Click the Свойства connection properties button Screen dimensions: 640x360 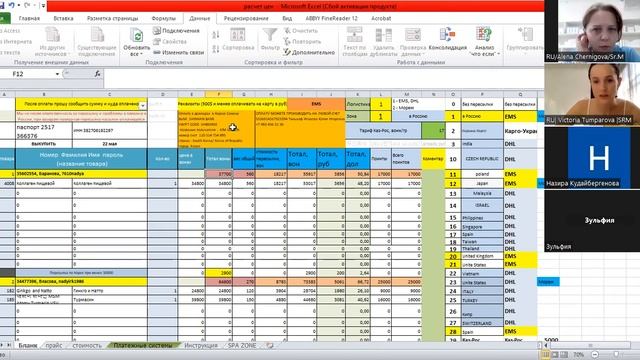[170, 41]
